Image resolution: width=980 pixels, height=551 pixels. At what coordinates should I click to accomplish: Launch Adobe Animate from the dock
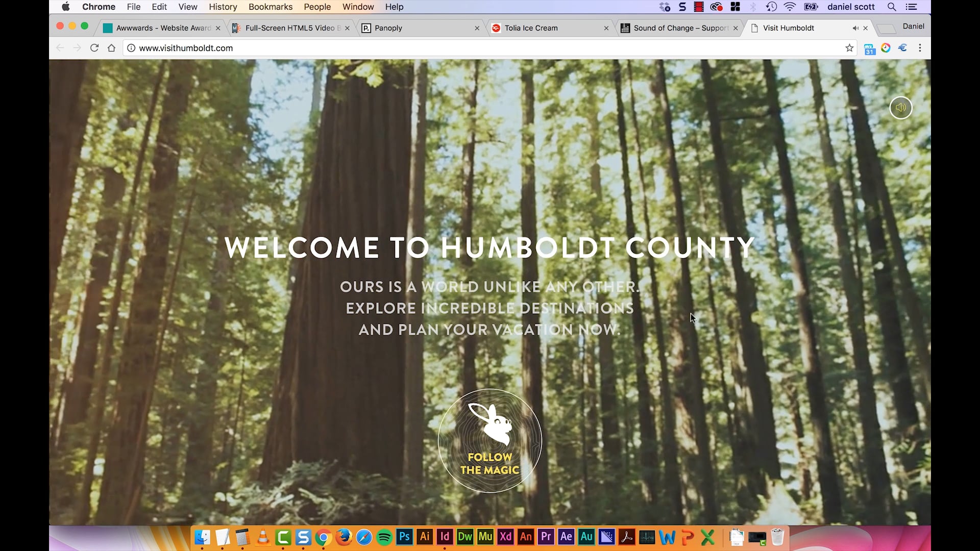click(x=526, y=537)
